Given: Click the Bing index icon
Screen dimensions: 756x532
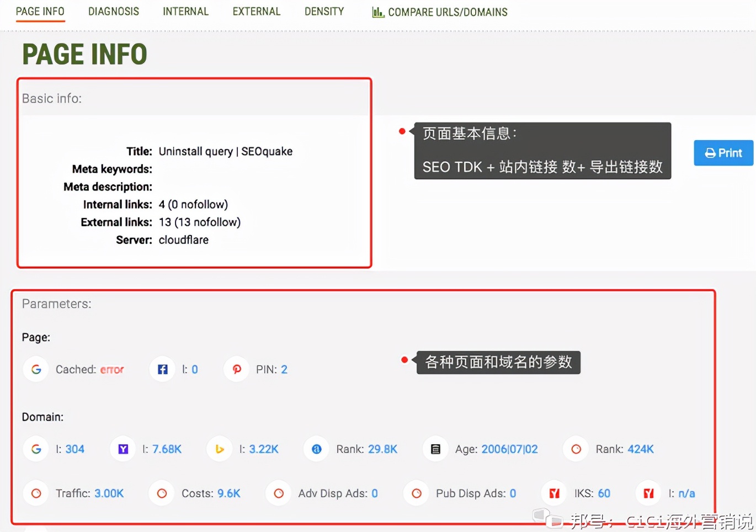Looking at the screenshot, I should (x=219, y=449).
